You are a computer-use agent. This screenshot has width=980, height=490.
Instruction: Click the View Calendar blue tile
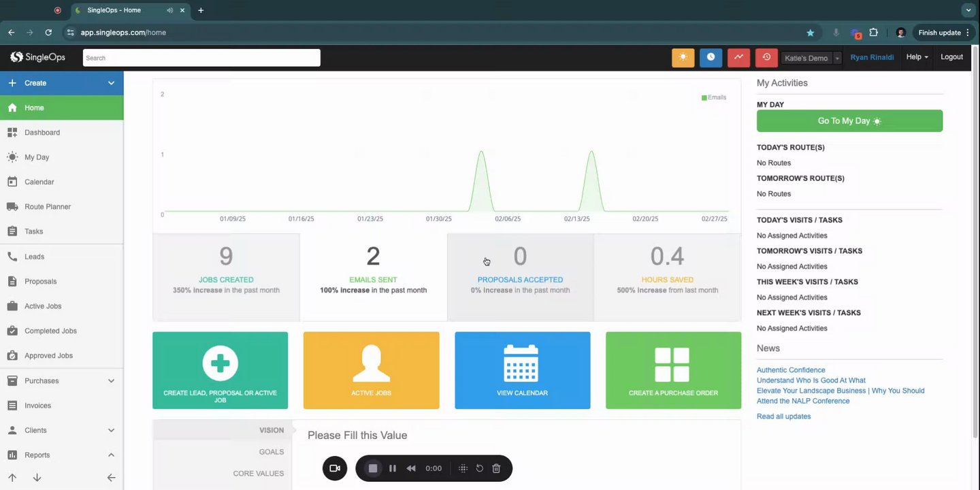point(522,370)
